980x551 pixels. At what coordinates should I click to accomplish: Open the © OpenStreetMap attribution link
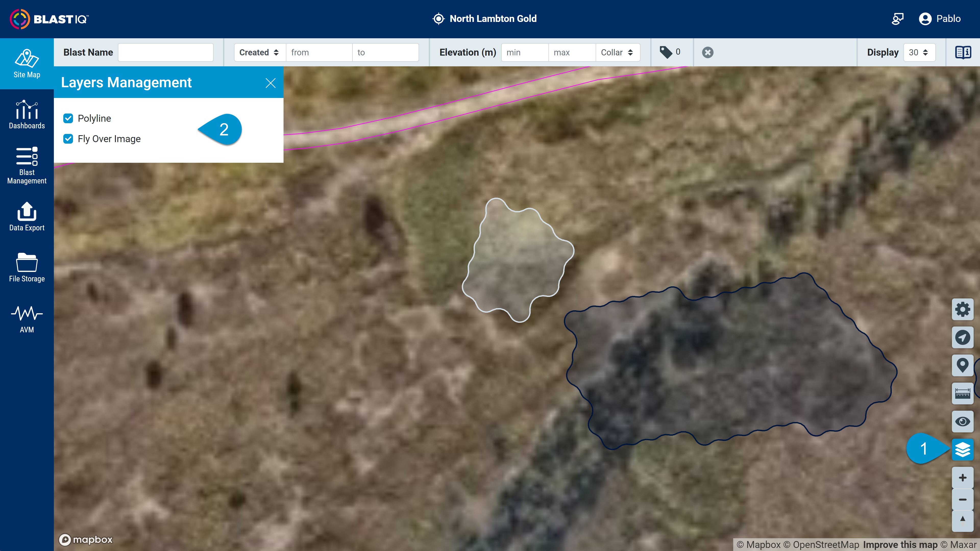pos(821,545)
